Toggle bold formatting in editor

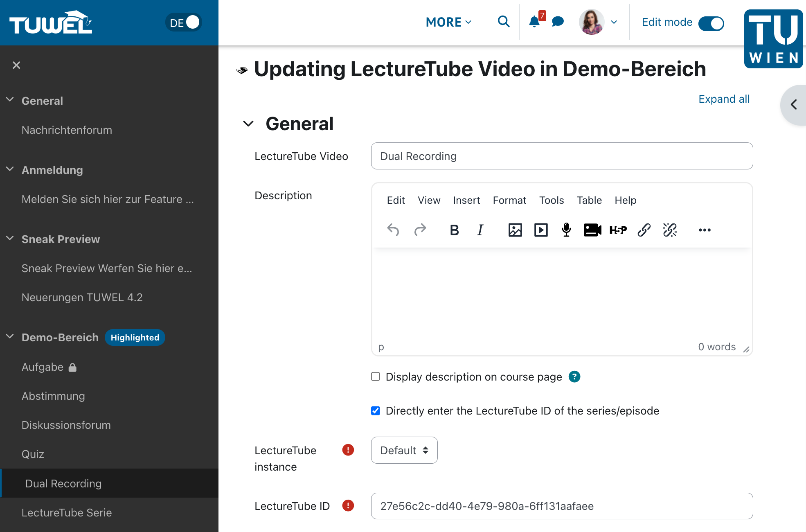tap(454, 230)
